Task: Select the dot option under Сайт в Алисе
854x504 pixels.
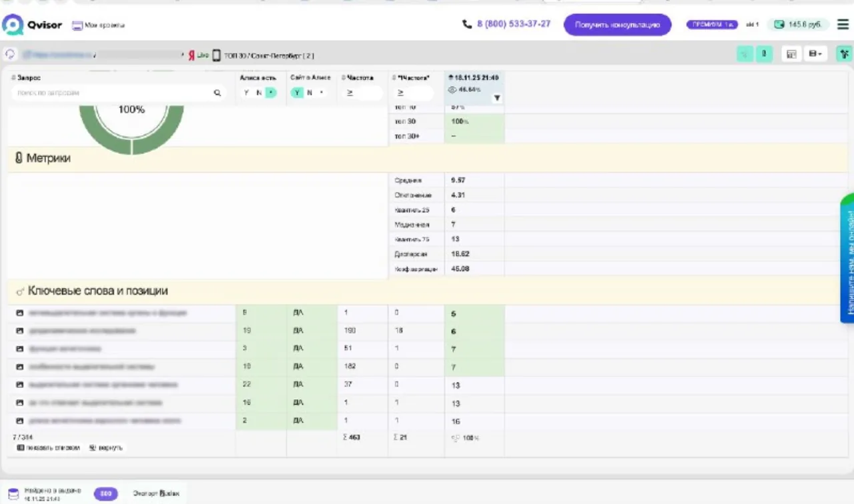Action: (x=322, y=93)
